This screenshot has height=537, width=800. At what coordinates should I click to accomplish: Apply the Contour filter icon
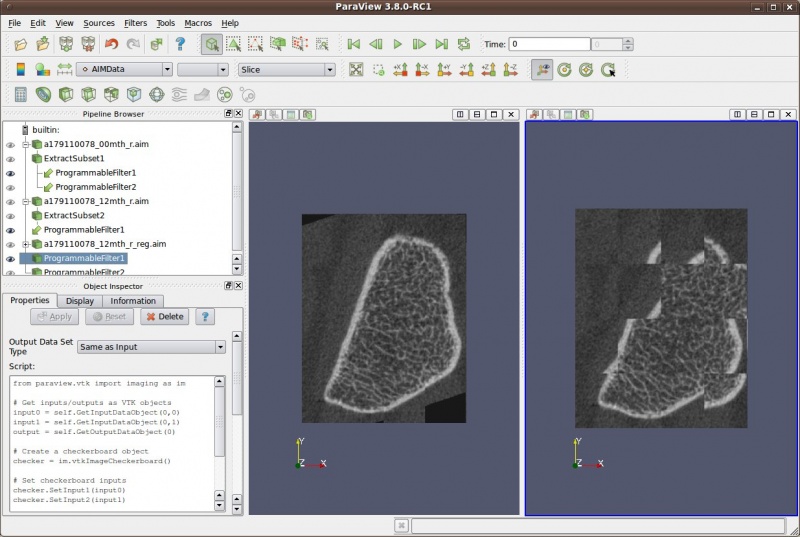[43, 94]
